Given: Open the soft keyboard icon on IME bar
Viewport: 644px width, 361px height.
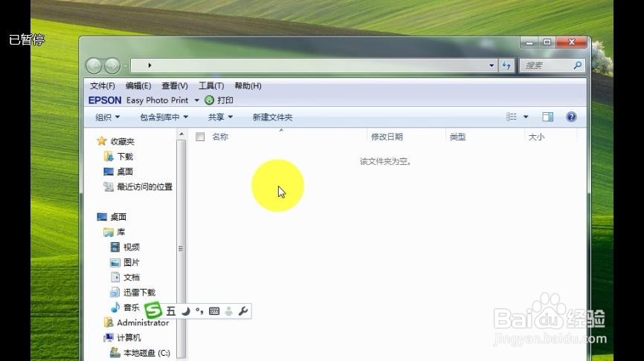Looking at the screenshot, I should [x=214, y=311].
